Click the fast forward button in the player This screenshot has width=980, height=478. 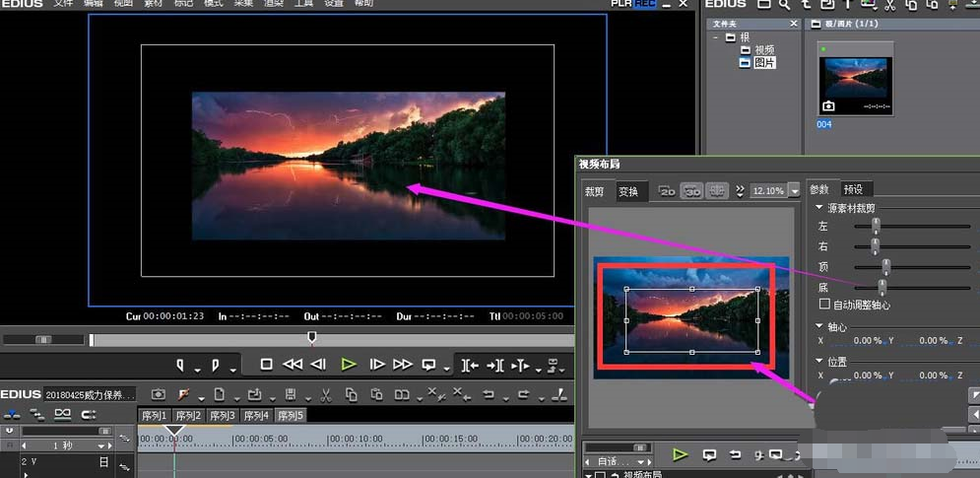(402, 364)
